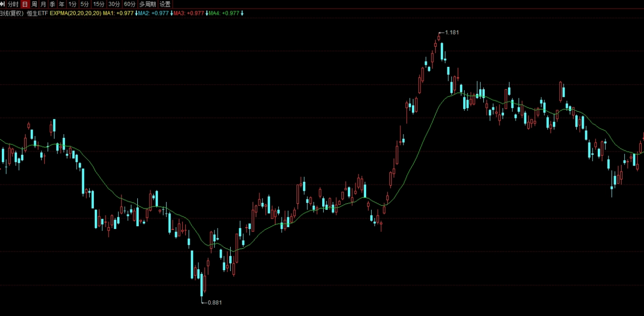Open 设置 chart settings
Viewport: 644px width, 316px height.
[x=165, y=4]
